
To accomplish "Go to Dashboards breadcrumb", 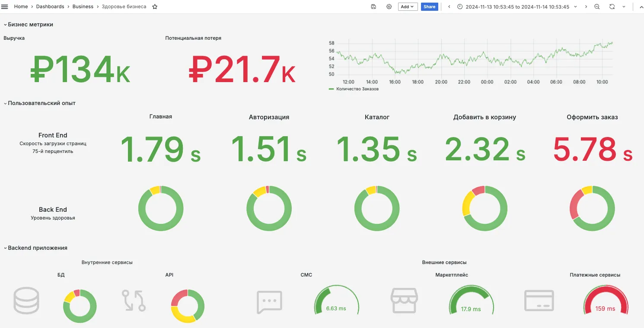I will tap(50, 6).
